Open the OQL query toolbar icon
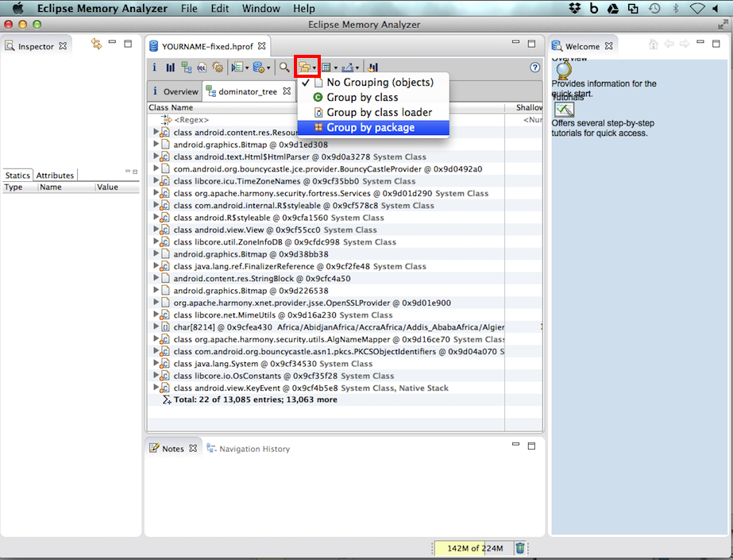 pyautogui.click(x=202, y=68)
